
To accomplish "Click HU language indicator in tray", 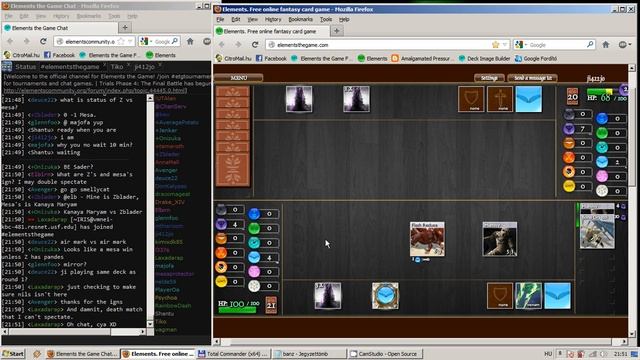I will 548,353.
